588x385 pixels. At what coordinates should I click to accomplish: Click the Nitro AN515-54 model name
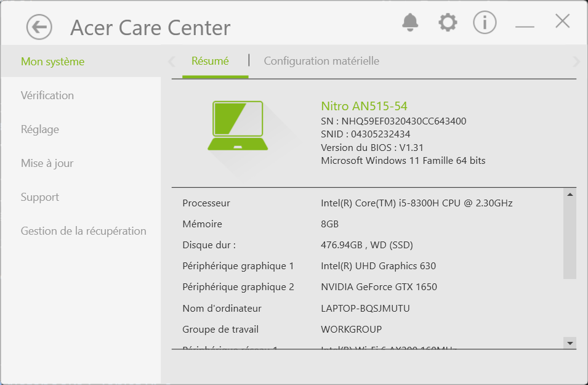tap(364, 106)
